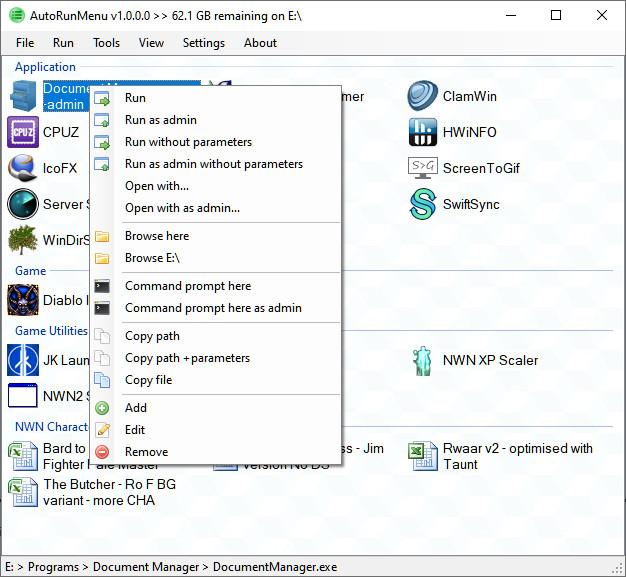Screen dimensions: 626x577
Task: Launch HWiNFO via its icon
Action: coord(423,132)
